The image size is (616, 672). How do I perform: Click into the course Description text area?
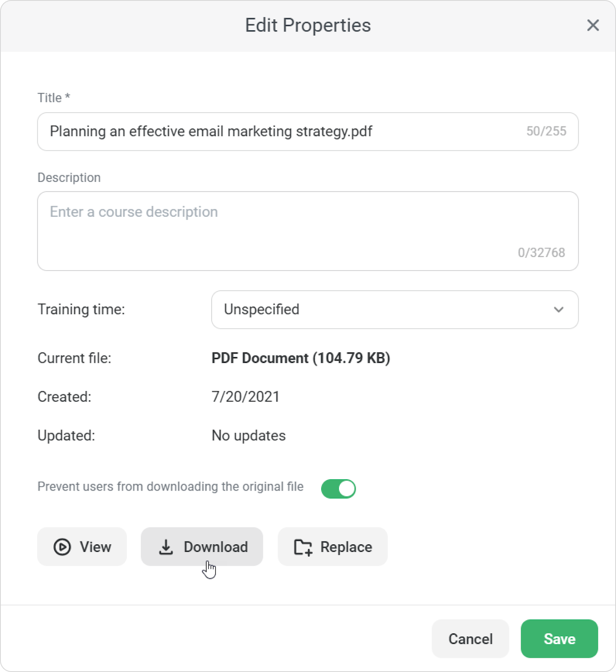[307, 231]
